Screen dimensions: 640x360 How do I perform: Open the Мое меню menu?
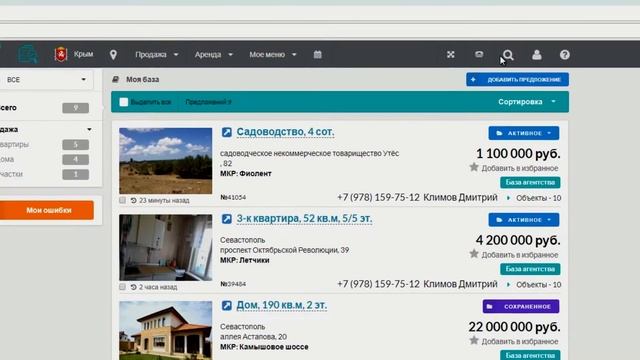click(x=273, y=54)
